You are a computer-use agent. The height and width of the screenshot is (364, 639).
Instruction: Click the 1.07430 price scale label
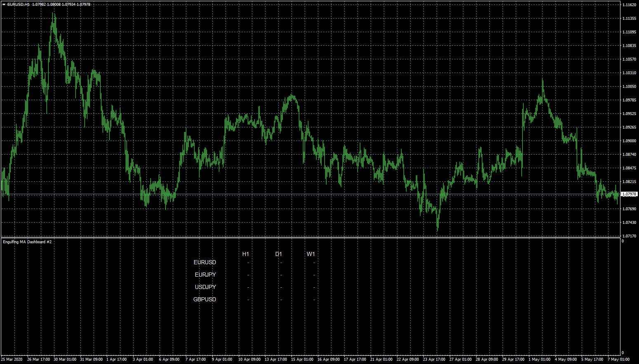[629, 223]
